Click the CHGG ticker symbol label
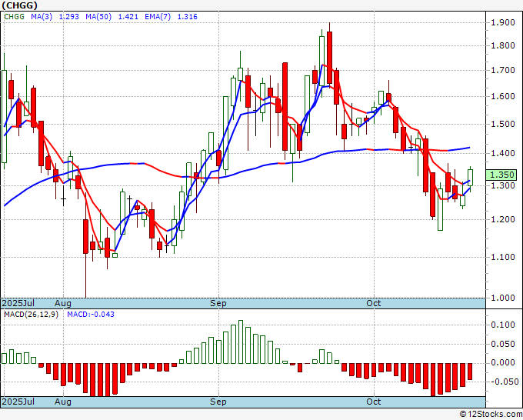Viewport: 523px width, 420px height. click(x=19, y=8)
